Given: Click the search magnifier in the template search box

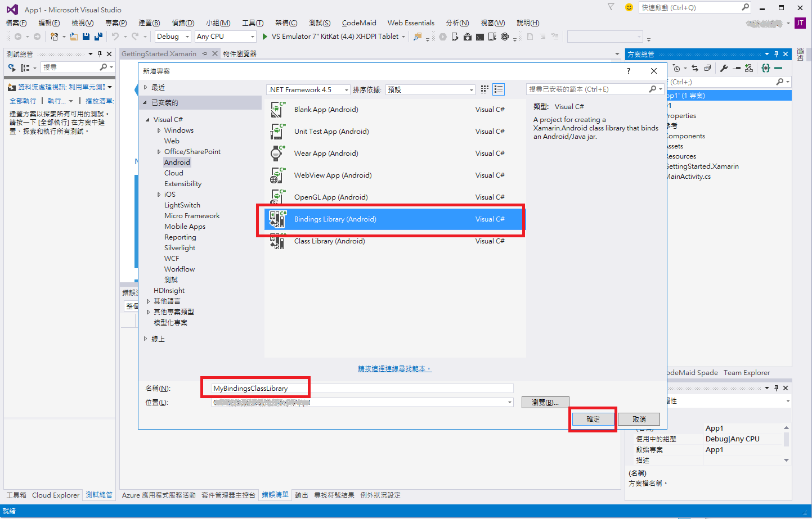Looking at the screenshot, I should coord(652,89).
